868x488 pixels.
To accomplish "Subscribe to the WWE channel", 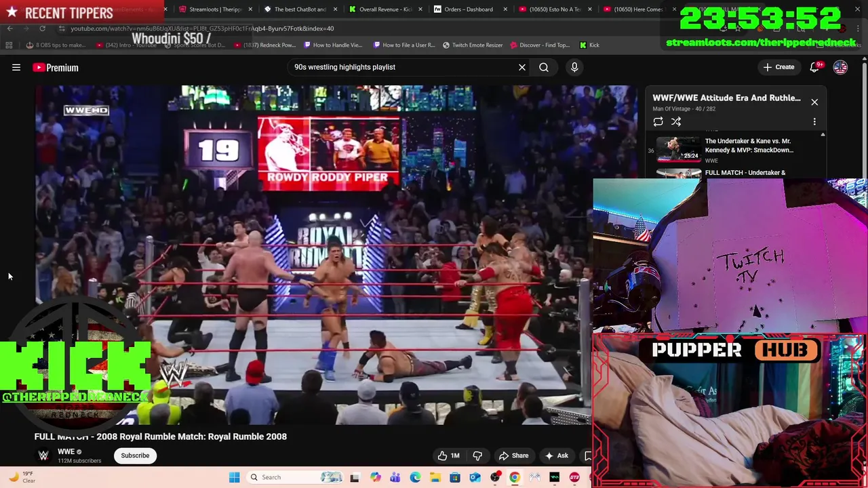I will coord(135,455).
